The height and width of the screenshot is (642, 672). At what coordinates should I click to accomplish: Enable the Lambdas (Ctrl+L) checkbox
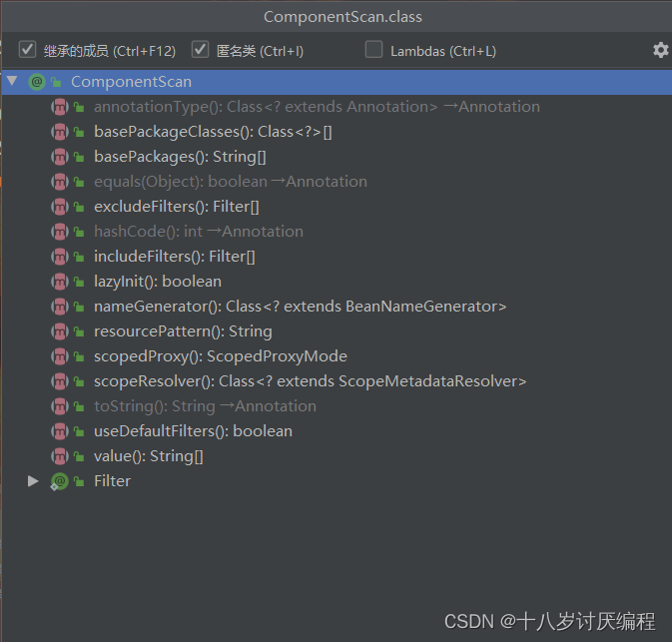click(x=373, y=50)
